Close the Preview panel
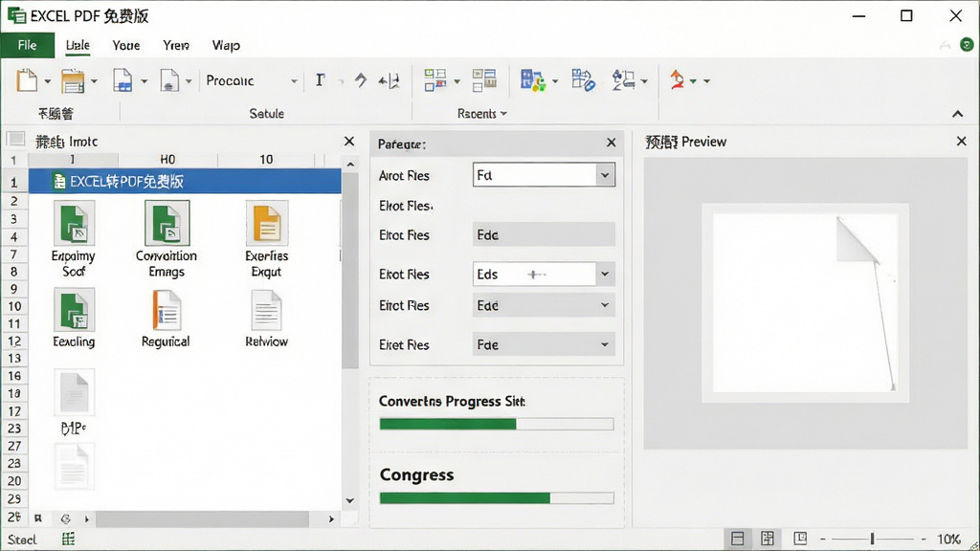980x551 pixels. tap(961, 142)
